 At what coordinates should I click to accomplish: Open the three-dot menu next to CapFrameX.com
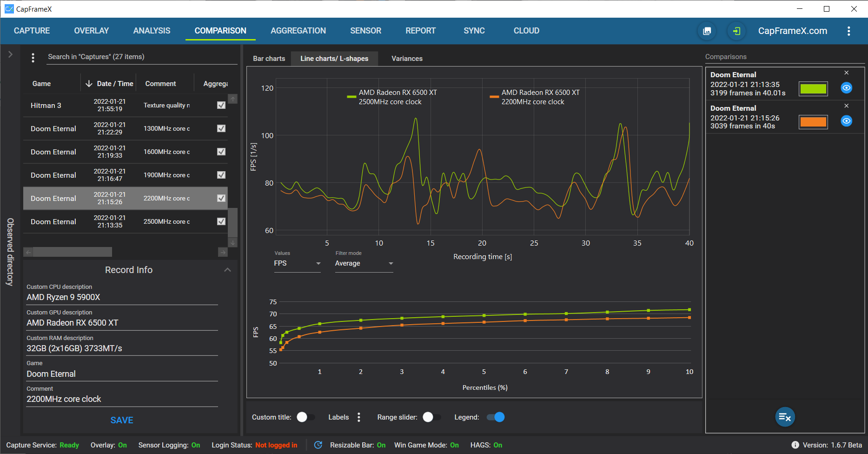pos(848,31)
